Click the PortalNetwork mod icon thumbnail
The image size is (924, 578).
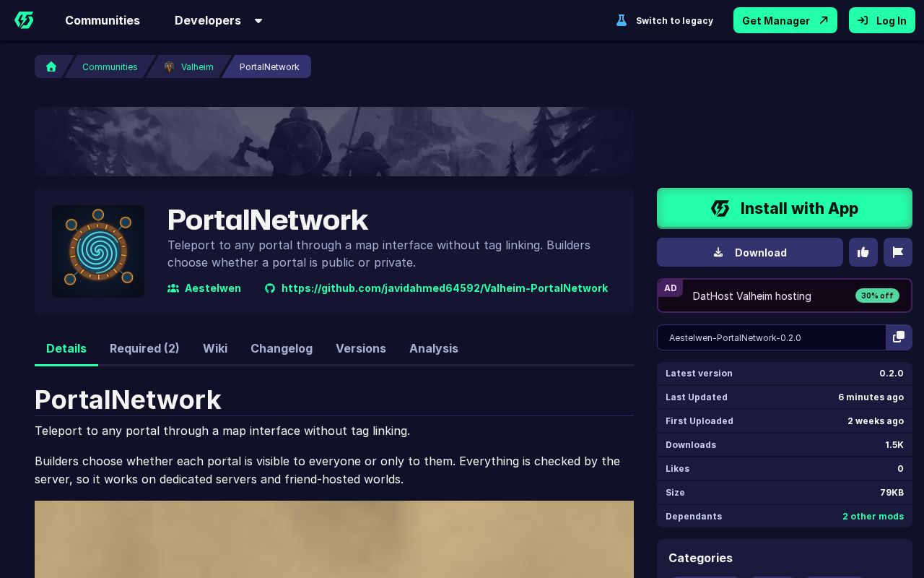click(98, 251)
